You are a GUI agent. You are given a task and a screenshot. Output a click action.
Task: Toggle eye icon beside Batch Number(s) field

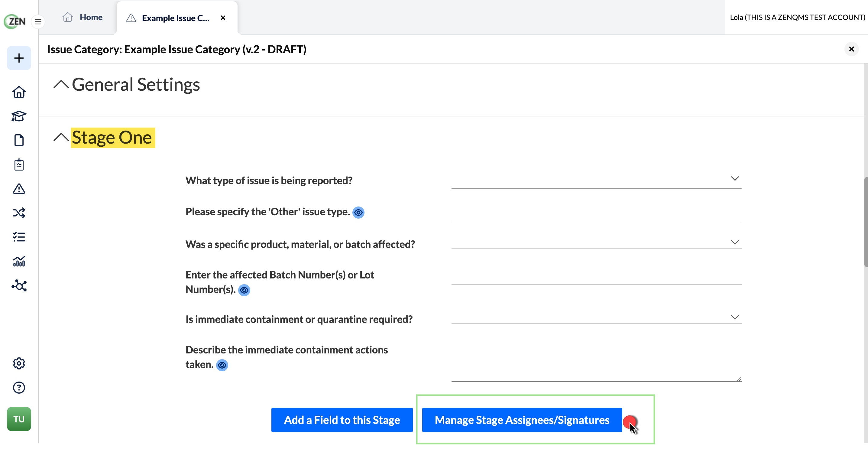pyautogui.click(x=244, y=290)
